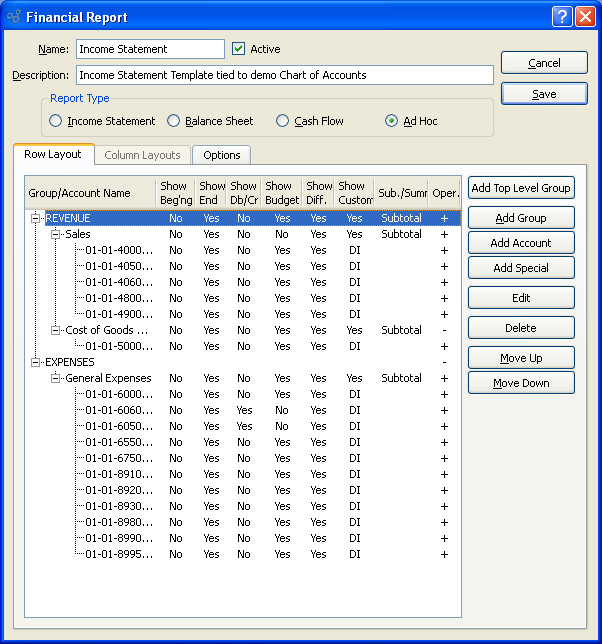Image resolution: width=602 pixels, height=644 pixels.
Task: Collapse the EXPENSES tree group
Action: click(36, 362)
